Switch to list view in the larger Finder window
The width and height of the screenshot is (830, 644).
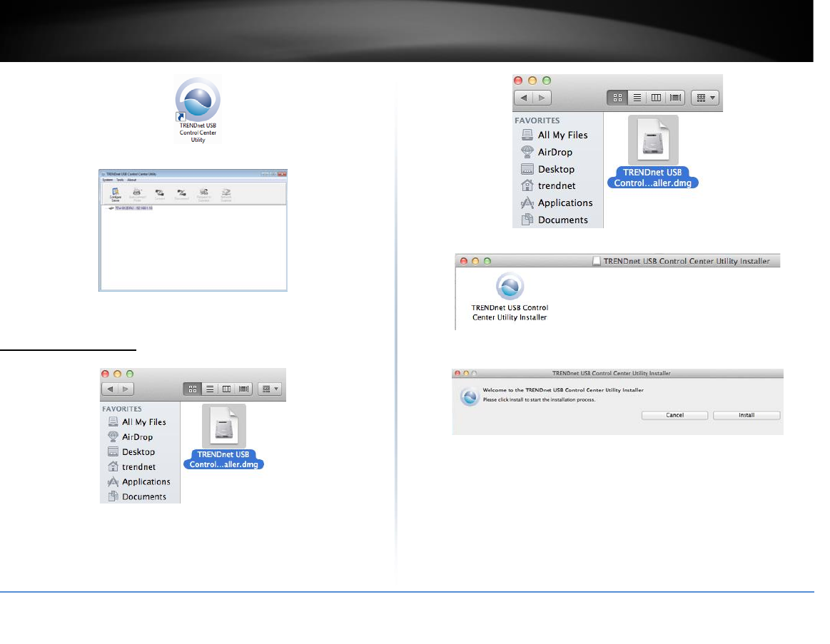pos(637,98)
